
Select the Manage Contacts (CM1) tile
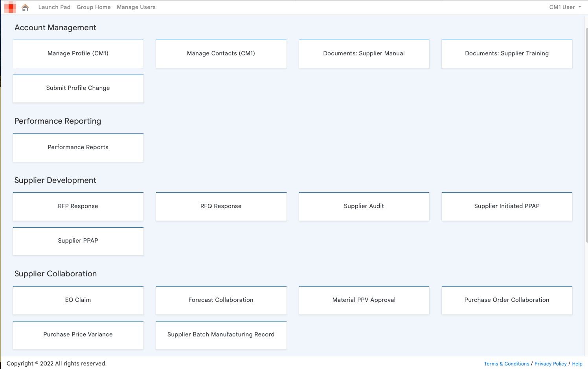tap(221, 54)
